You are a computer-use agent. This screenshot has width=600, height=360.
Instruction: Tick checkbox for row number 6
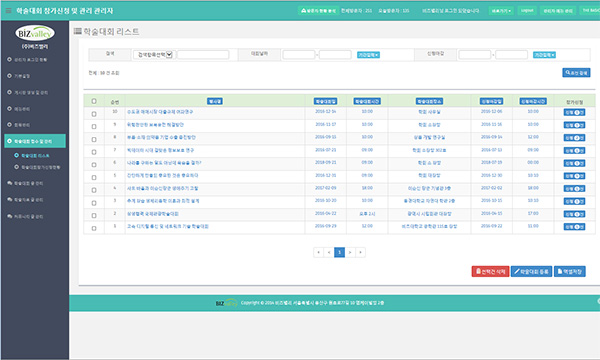tap(94, 165)
